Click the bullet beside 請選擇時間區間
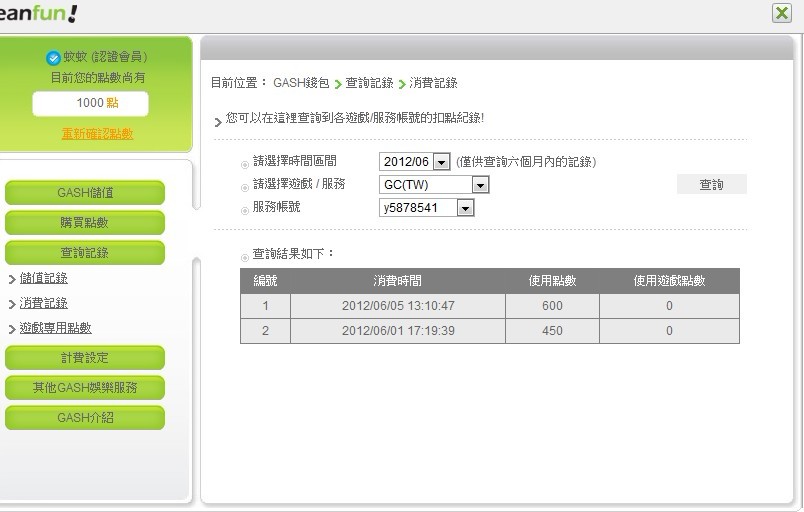This screenshot has height=512, width=804. pos(245,165)
